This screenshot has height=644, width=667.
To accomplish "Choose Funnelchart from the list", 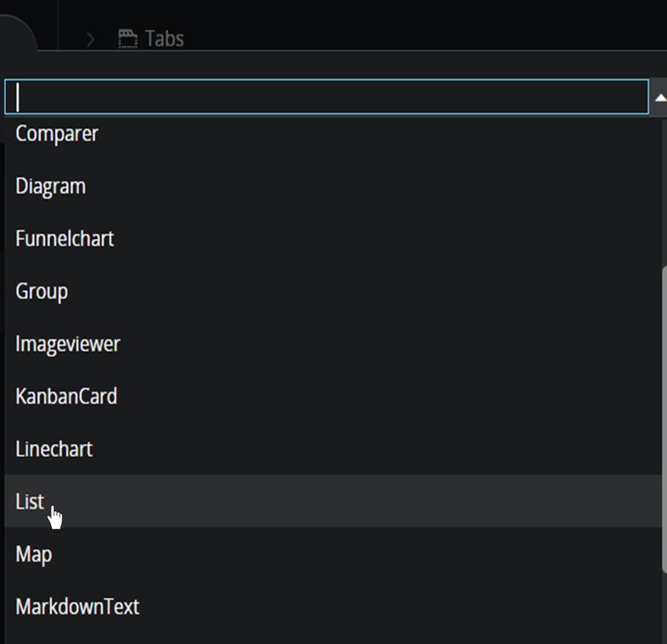I will [x=64, y=239].
